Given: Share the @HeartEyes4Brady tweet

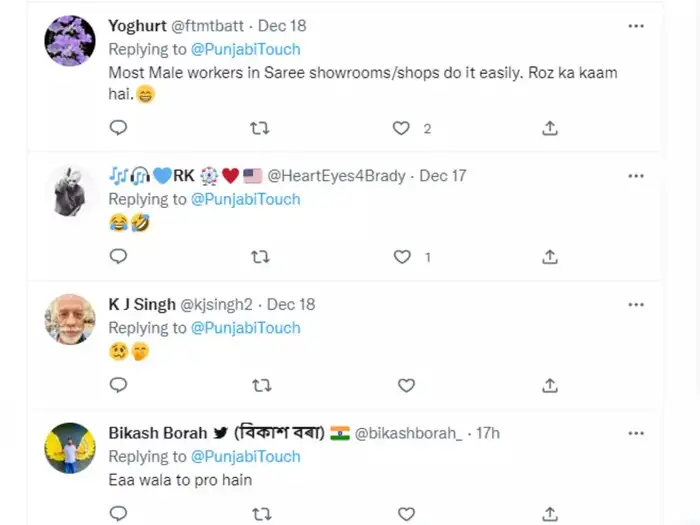Looking at the screenshot, I should click(549, 257).
